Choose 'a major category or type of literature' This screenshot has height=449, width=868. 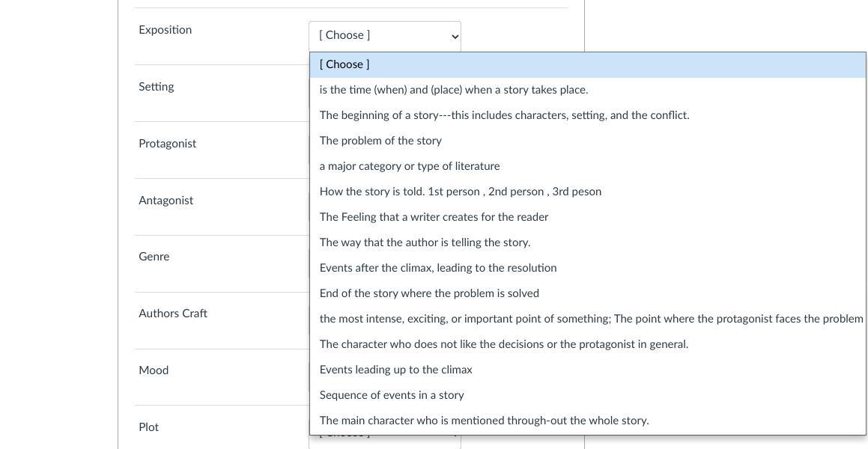coord(409,166)
